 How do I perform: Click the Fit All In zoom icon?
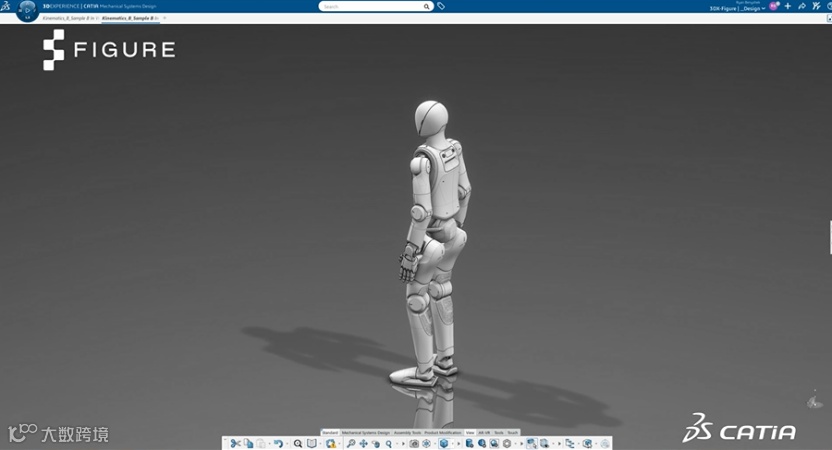click(351, 444)
